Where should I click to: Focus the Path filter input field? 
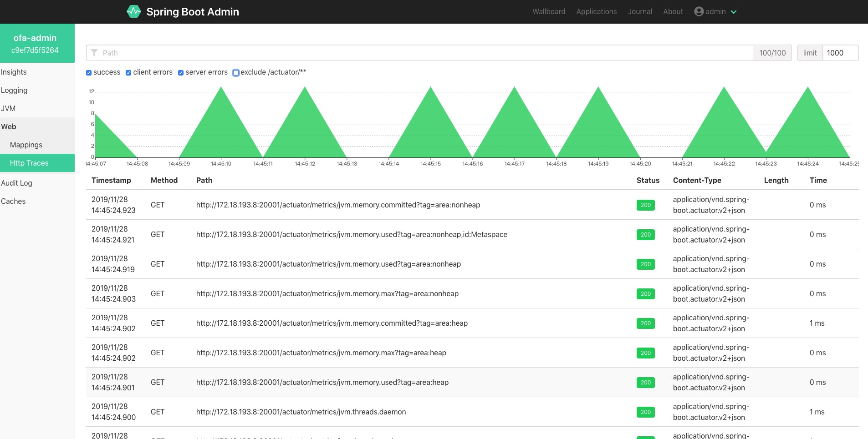click(420, 53)
